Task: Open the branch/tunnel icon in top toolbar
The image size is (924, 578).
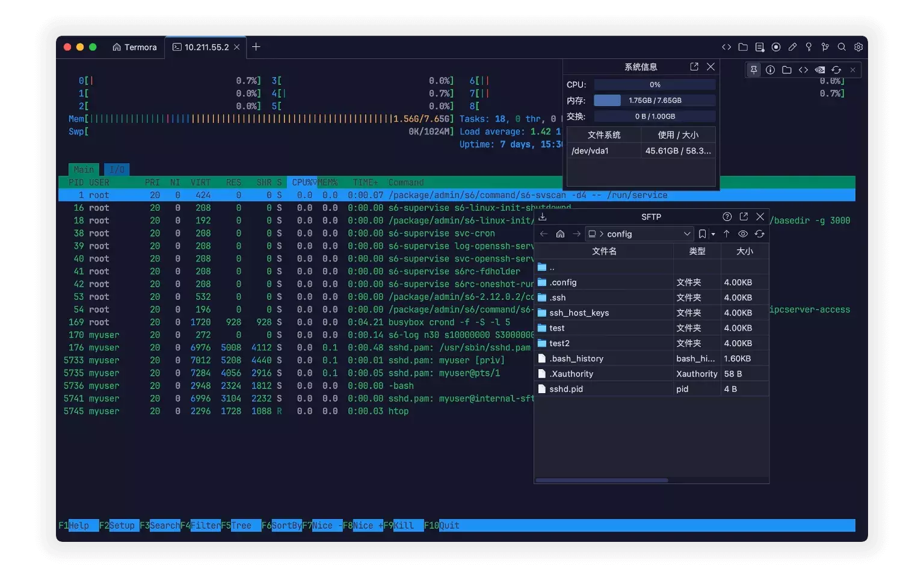Action: tap(825, 47)
